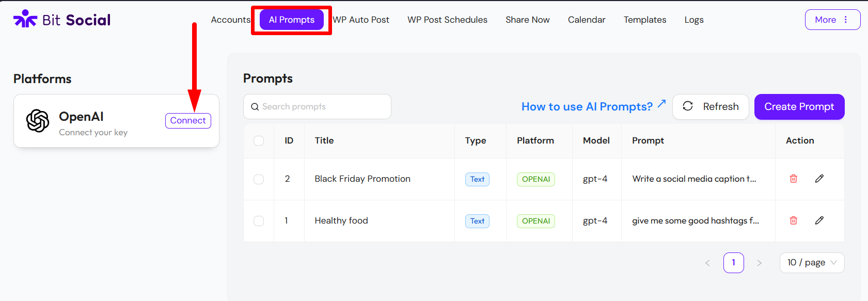Open WP Post Schedules tab
This screenshot has height=301, width=868.
(447, 20)
